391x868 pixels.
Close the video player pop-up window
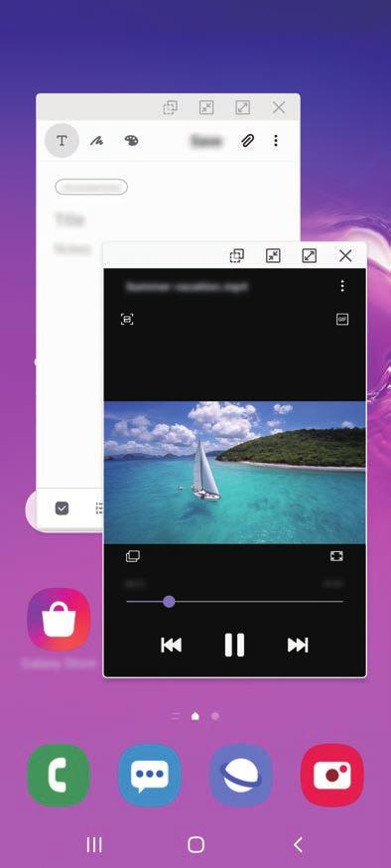(x=345, y=255)
